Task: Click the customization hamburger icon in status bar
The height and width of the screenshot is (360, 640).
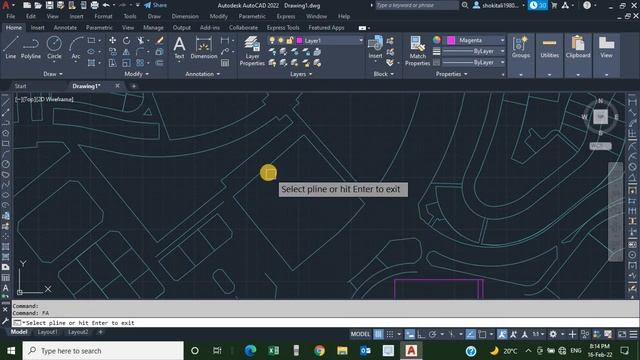Action: click(633, 334)
